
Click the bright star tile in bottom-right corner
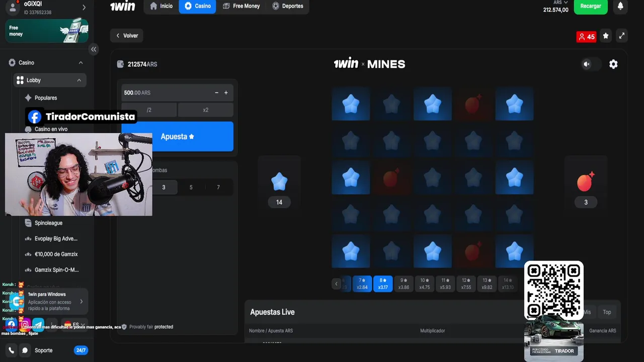pos(514,251)
